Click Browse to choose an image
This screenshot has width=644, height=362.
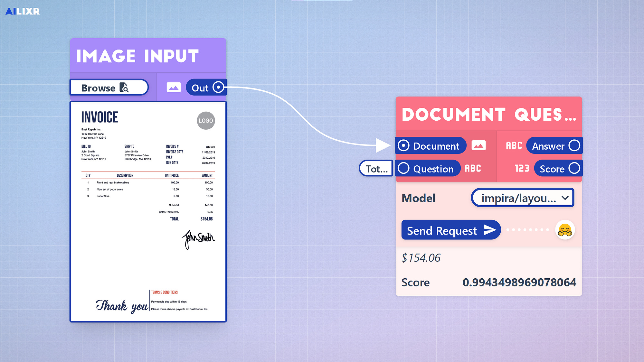point(109,88)
